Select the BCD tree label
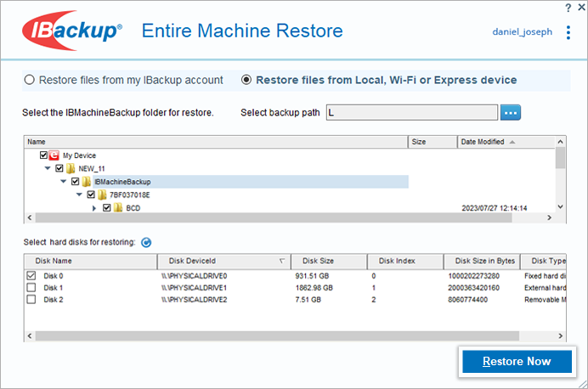This screenshot has width=588, height=389. pyautogui.click(x=133, y=208)
